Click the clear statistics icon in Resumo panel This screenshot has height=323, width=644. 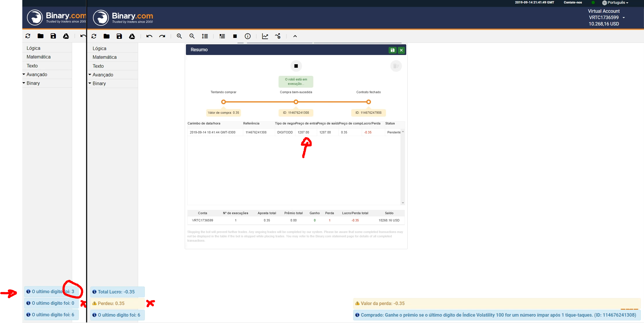[396, 66]
